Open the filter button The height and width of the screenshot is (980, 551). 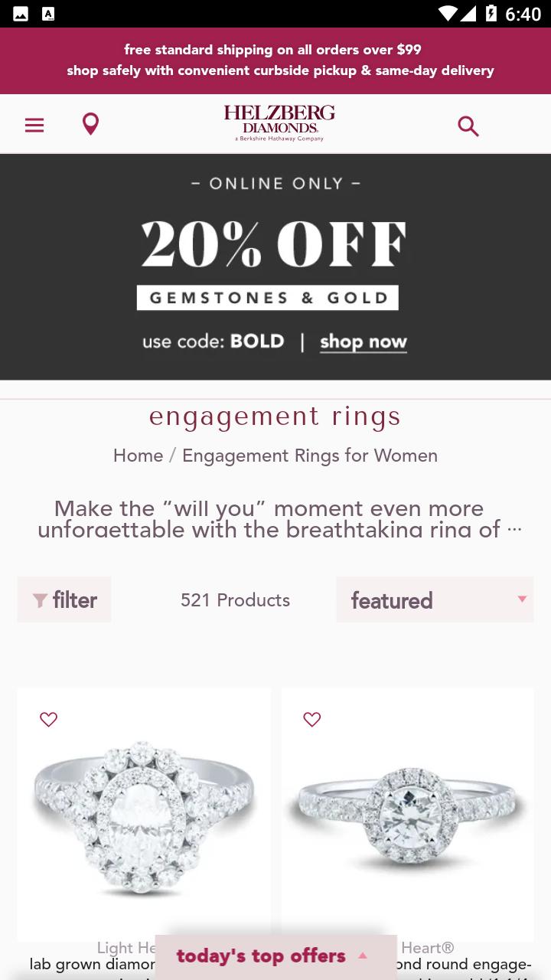pos(64,599)
